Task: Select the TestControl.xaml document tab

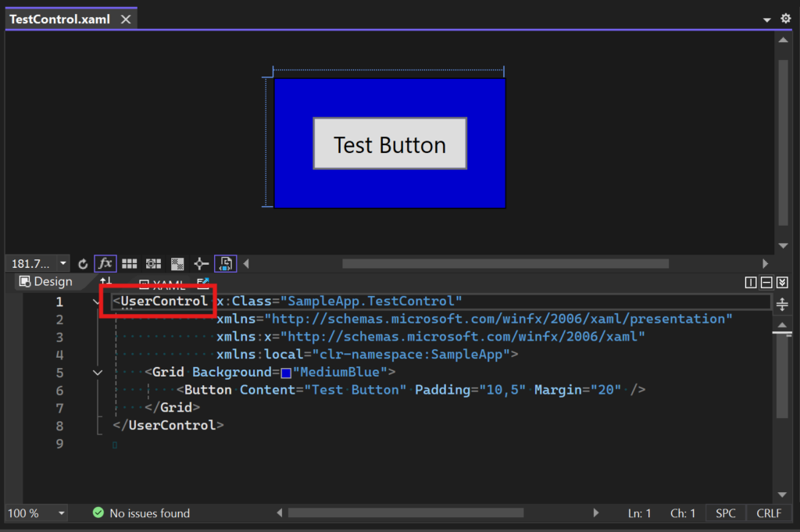Action: tap(59, 20)
